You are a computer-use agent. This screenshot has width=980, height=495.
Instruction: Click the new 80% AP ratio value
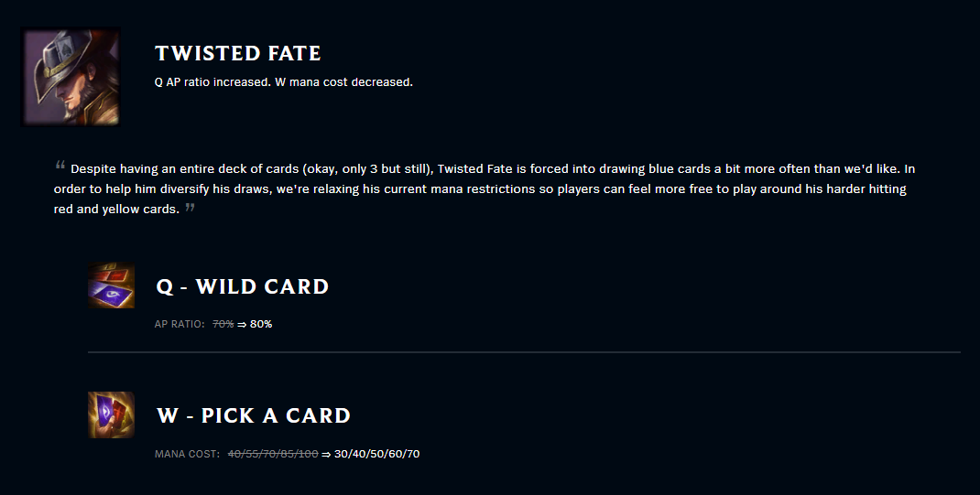(x=261, y=324)
